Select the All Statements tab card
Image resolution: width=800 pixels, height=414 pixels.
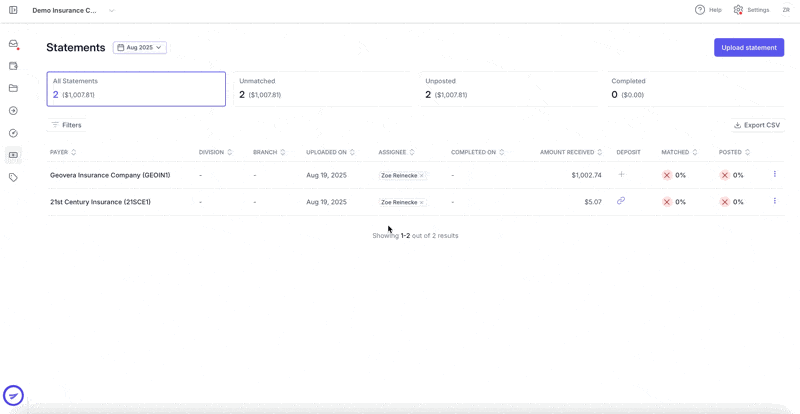pyautogui.click(x=136, y=89)
